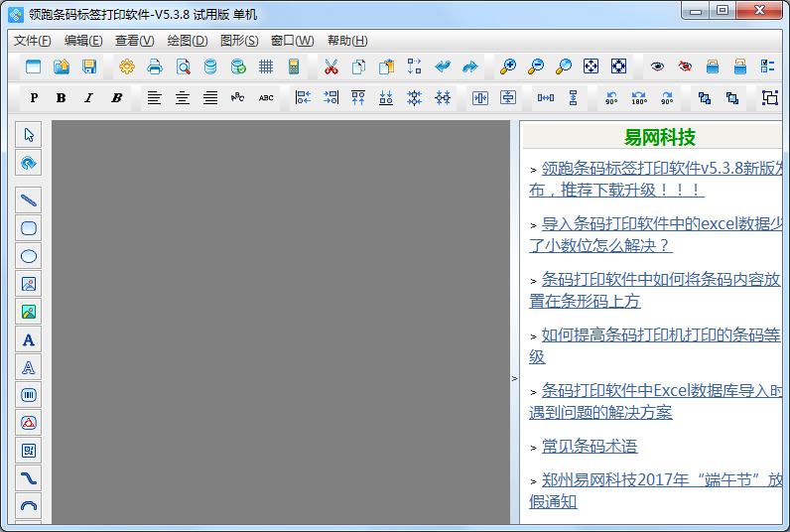This screenshot has width=790, height=532.
Task: Toggle bold text formatting (B)
Action: [61, 97]
